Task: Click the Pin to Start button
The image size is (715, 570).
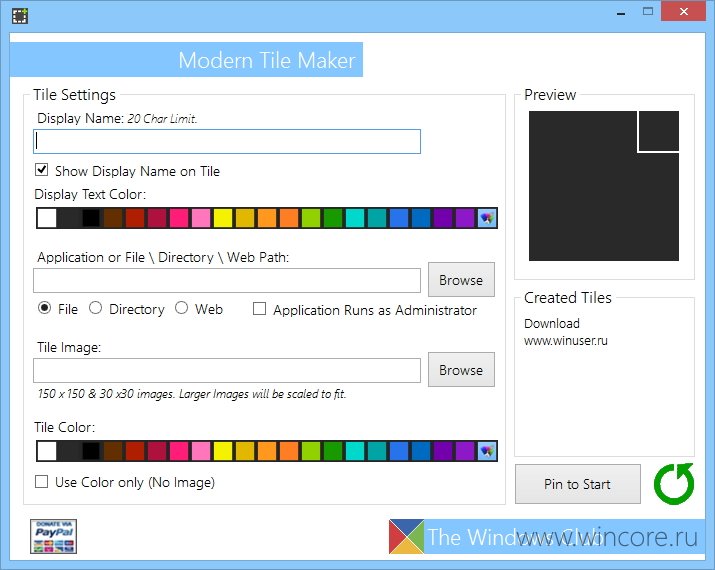Action: coord(578,484)
